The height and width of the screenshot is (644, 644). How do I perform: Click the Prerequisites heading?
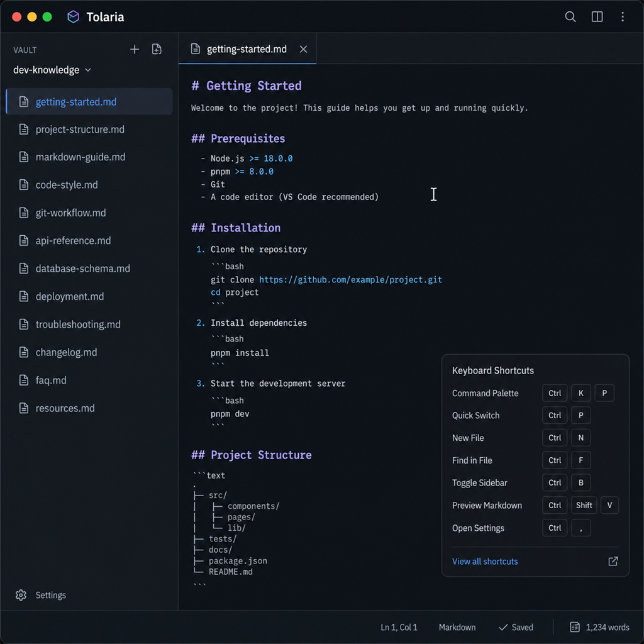(x=238, y=139)
